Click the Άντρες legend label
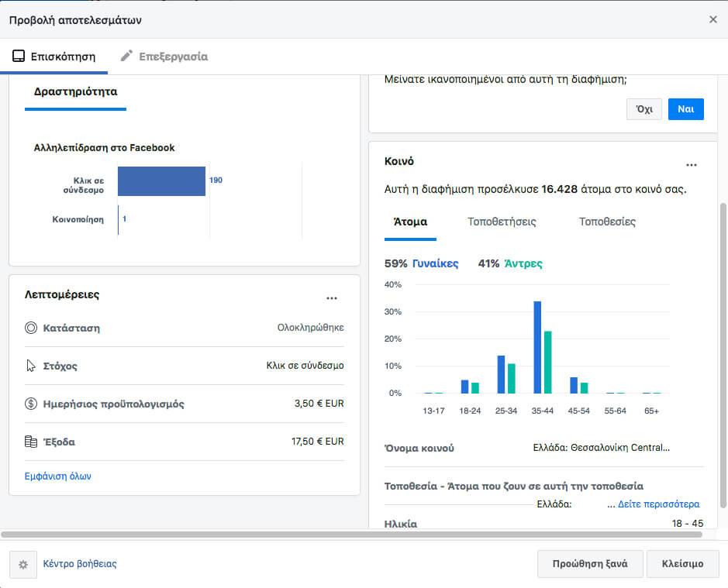This screenshot has width=728, height=588. [x=523, y=263]
